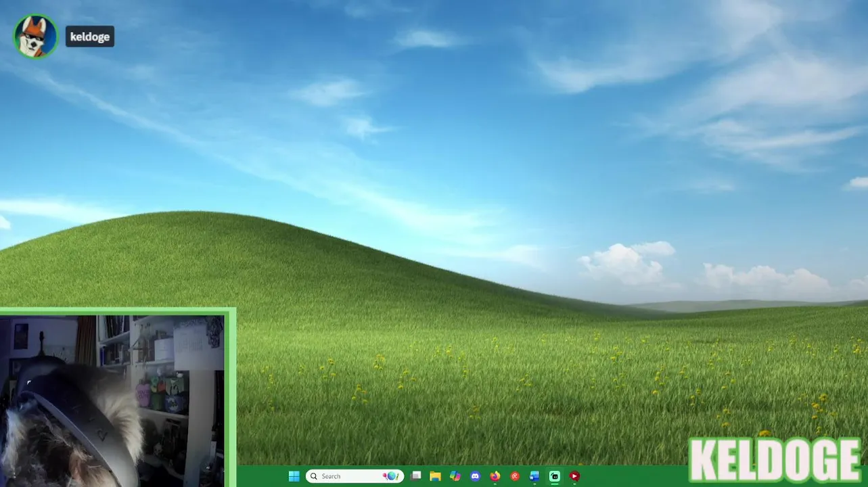Screen dimensions: 868x487
Task: Open the blue desktop app icon in taskbar
Action: pyautogui.click(x=534, y=476)
